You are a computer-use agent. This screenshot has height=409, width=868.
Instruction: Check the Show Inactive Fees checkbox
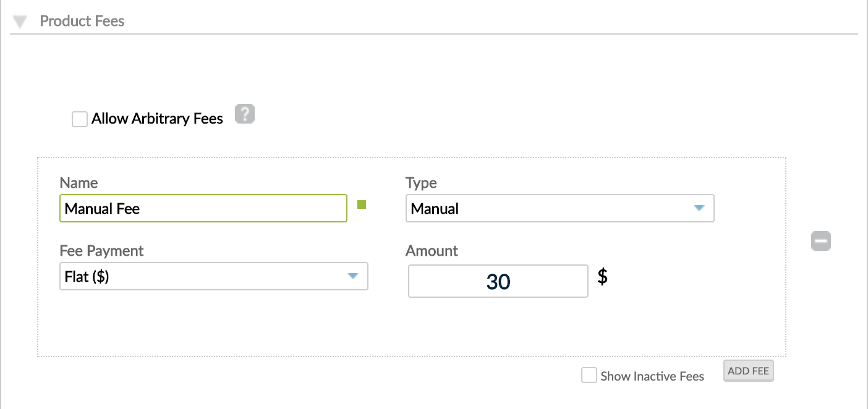(589, 375)
